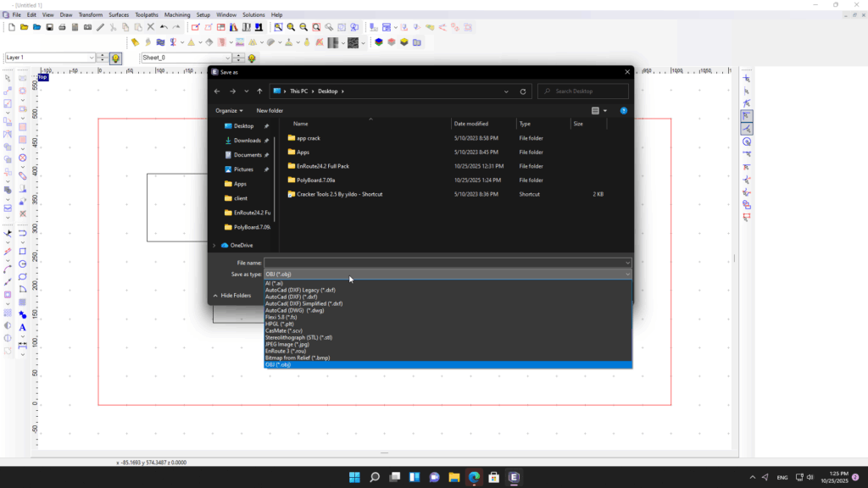Click the Undo arrow in toolbar
This screenshot has height=488, width=868.
[x=164, y=27]
